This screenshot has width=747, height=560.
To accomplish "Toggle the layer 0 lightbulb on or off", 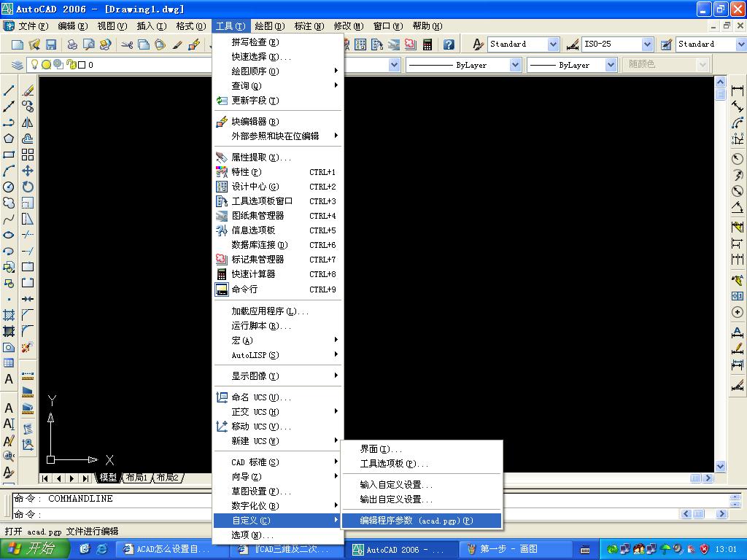I will [x=34, y=64].
